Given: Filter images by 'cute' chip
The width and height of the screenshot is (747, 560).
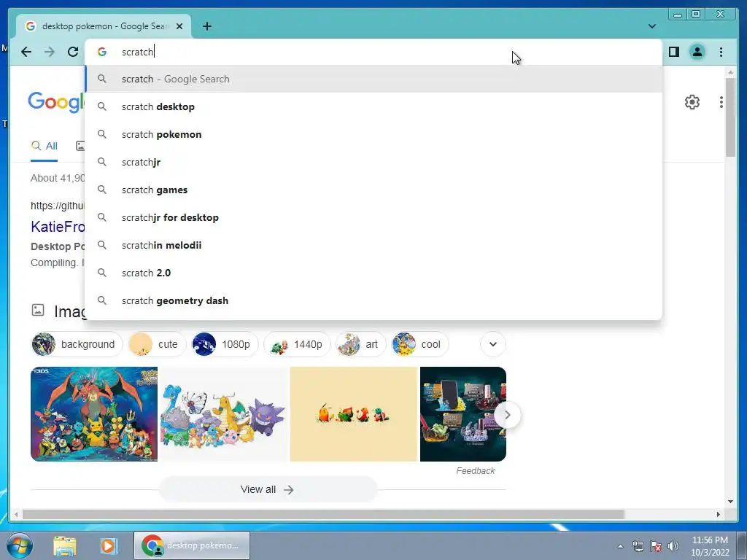Looking at the screenshot, I should 157,344.
